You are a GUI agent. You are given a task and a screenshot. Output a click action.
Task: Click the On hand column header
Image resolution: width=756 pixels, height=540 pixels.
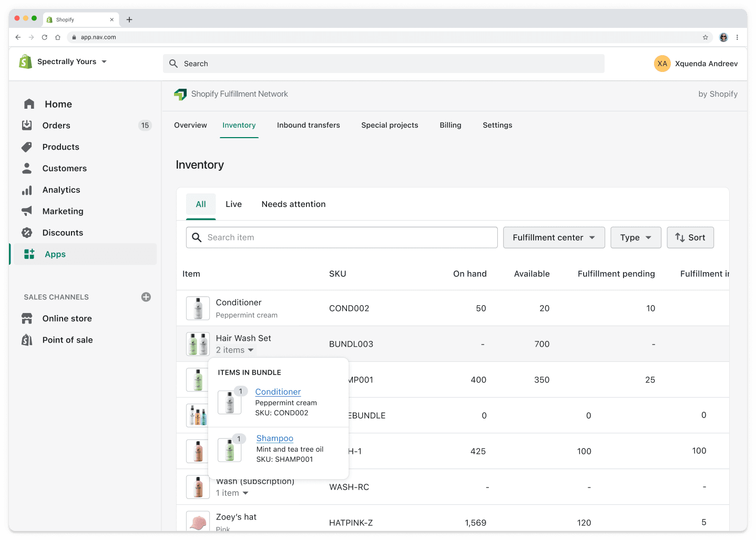(x=470, y=274)
